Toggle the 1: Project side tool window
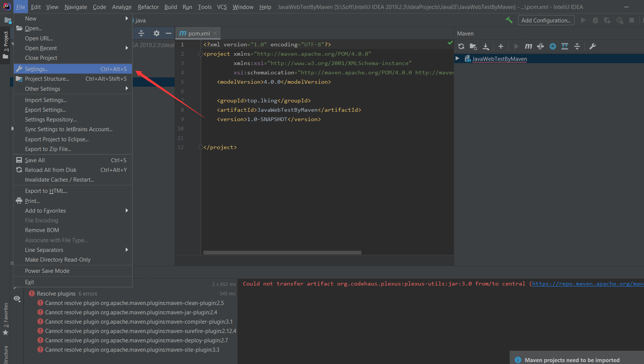The height and width of the screenshot is (364, 644). [6, 45]
